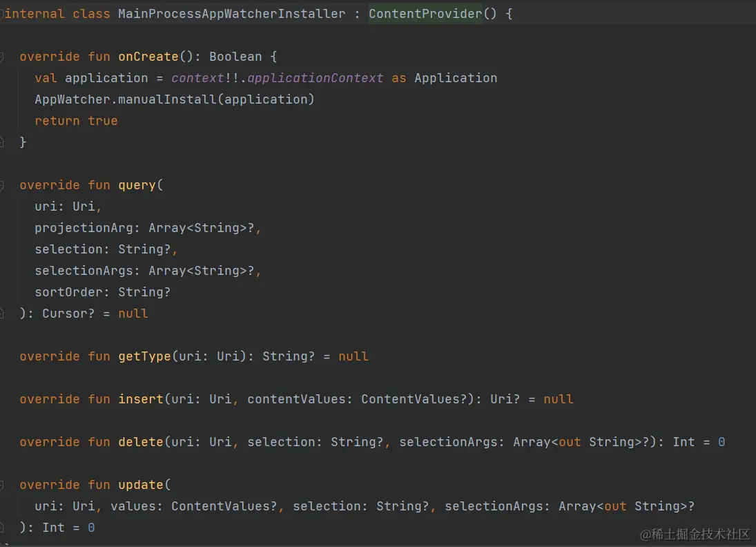Click the Cursor? return type
This screenshot has width=756, height=547.
pyautogui.click(x=68, y=314)
